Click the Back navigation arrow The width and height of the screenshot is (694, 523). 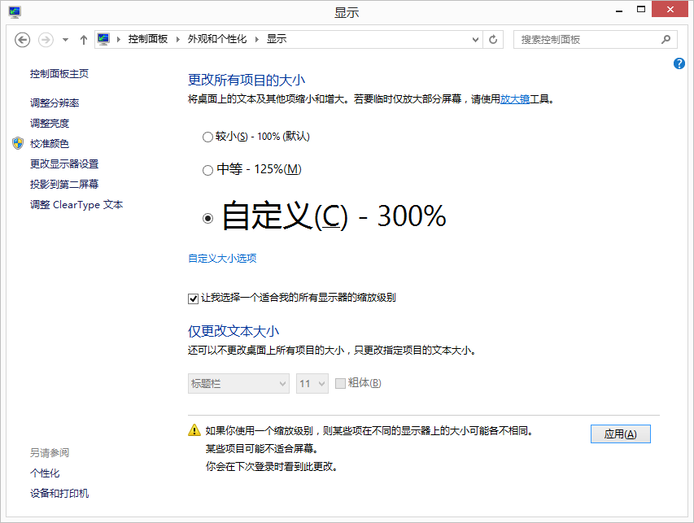(24, 40)
